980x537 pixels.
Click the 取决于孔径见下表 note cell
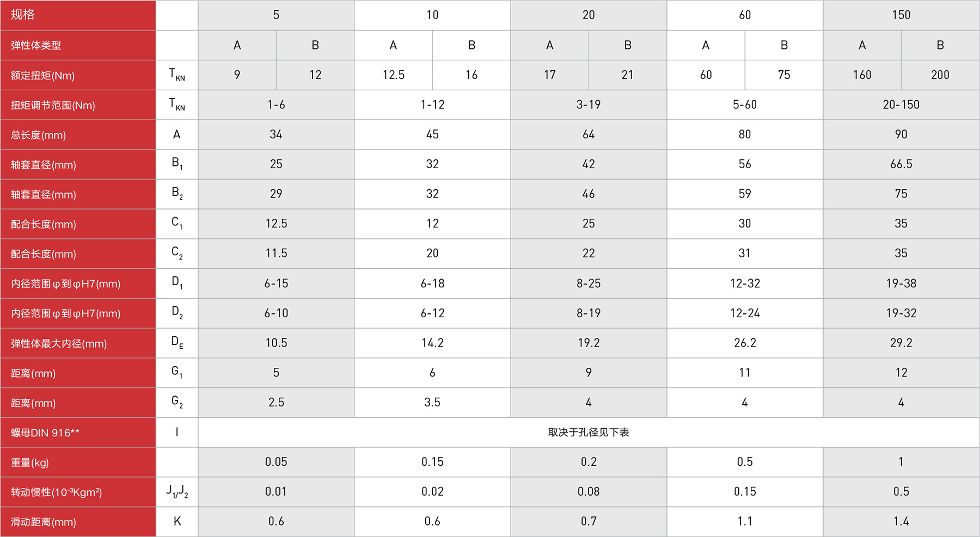pos(589,432)
